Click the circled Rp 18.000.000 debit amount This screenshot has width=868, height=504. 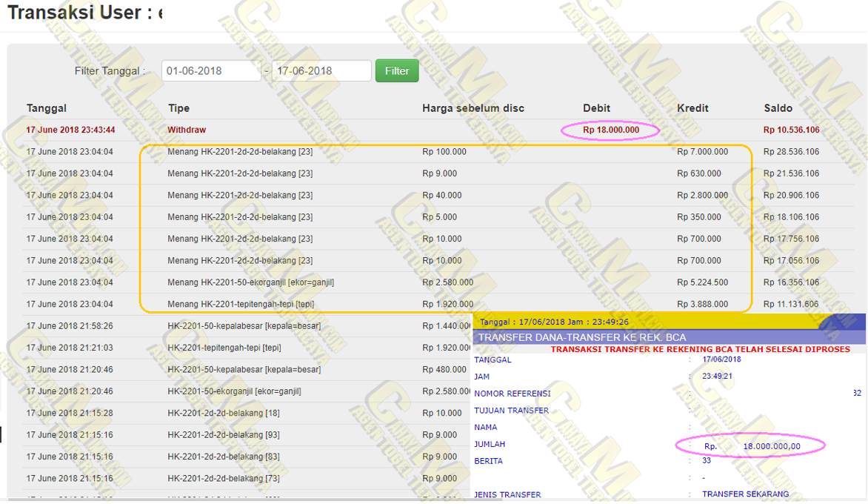coord(610,130)
